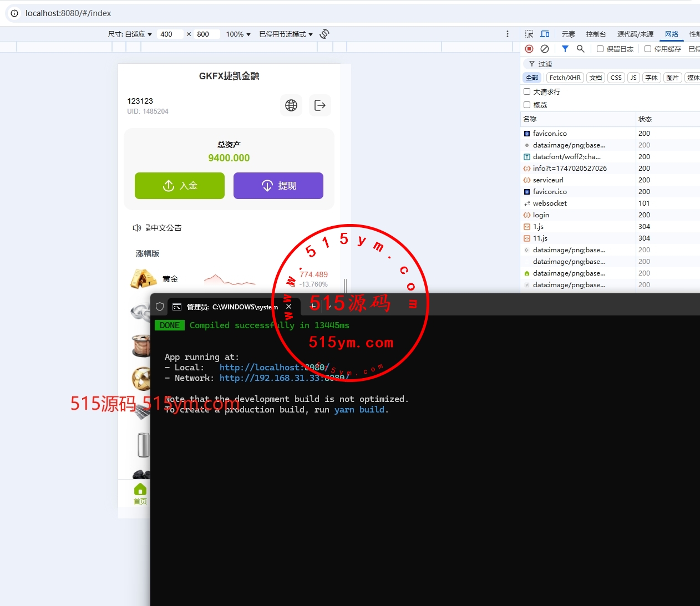700x606 pixels.
Task: Open the 尺寸 自适应 dropdown
Action: (130, 34)
